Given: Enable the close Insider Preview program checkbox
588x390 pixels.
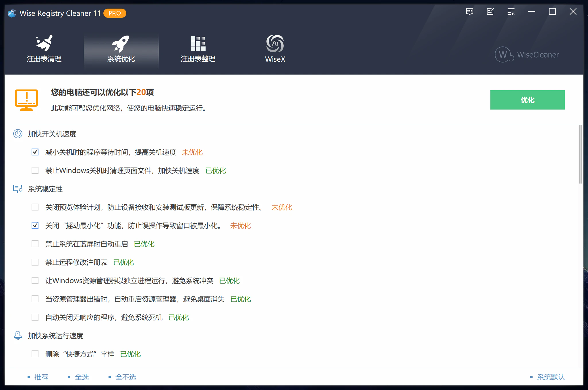Looking at the screenshot, I should [35, 207].
